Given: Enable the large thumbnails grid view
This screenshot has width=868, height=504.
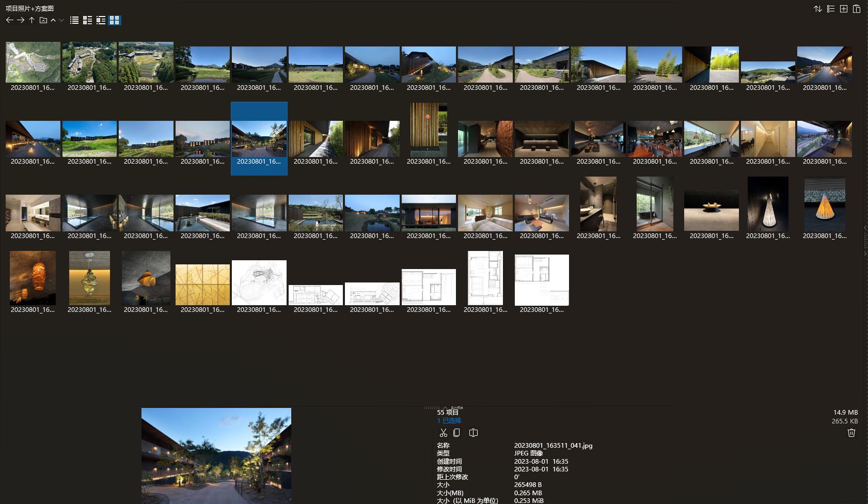Looking at the screenshot, I should (115, 20).
